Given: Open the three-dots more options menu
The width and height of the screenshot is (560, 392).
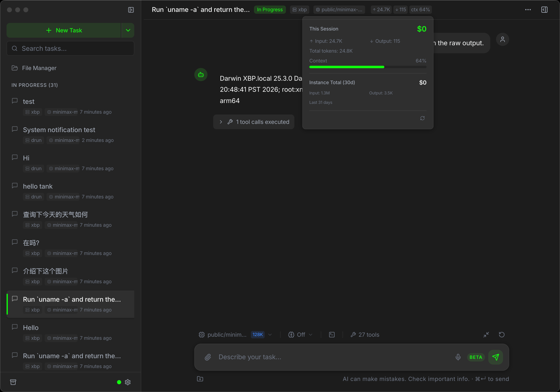Looking at the screenshot, I should [528, 10].
